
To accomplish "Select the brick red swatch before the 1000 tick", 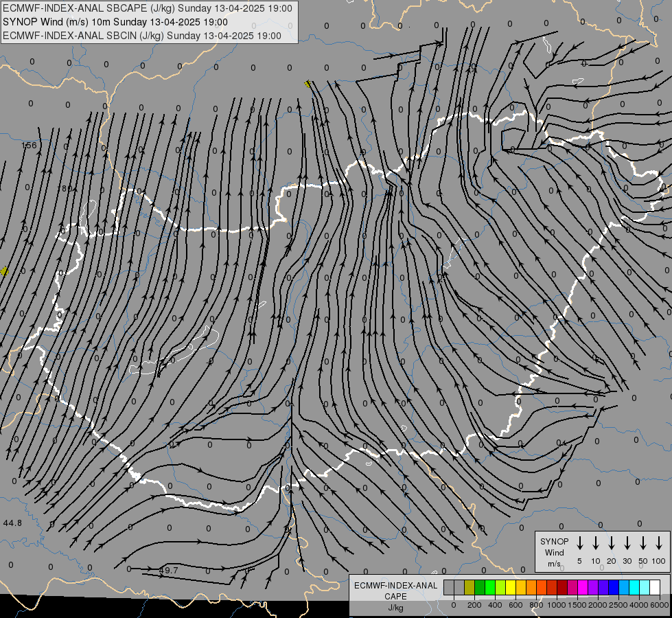I will point(552,587).
